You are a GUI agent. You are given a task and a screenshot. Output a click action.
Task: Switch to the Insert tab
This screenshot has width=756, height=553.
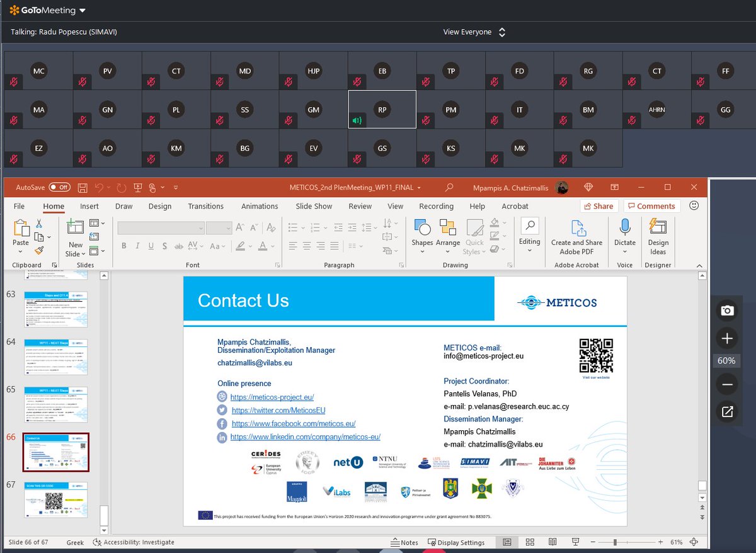89,206
